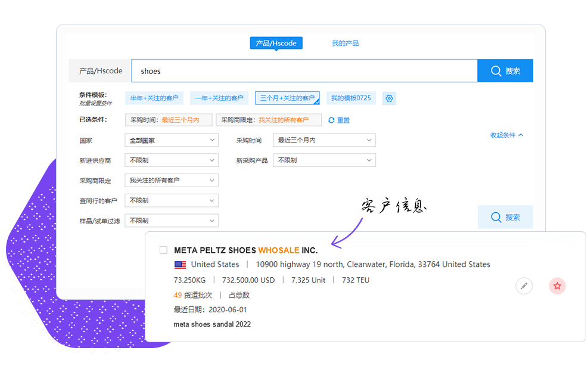Open the 采购商限定 dropdown
588x366 pixels.
[x=172, y=180]
